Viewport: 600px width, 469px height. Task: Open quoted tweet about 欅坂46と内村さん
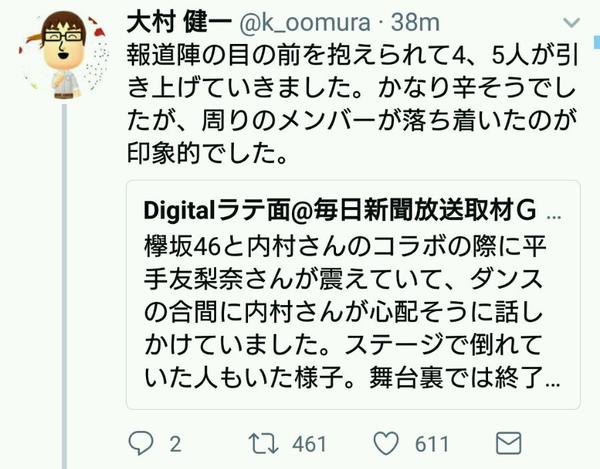point(353,295)
